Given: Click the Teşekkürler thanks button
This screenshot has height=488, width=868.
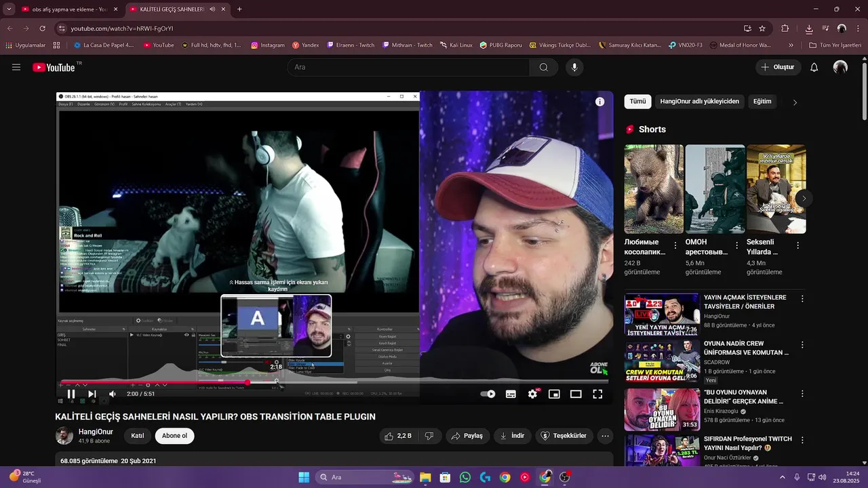Looking at the screenshot, I should coord(564,436).
